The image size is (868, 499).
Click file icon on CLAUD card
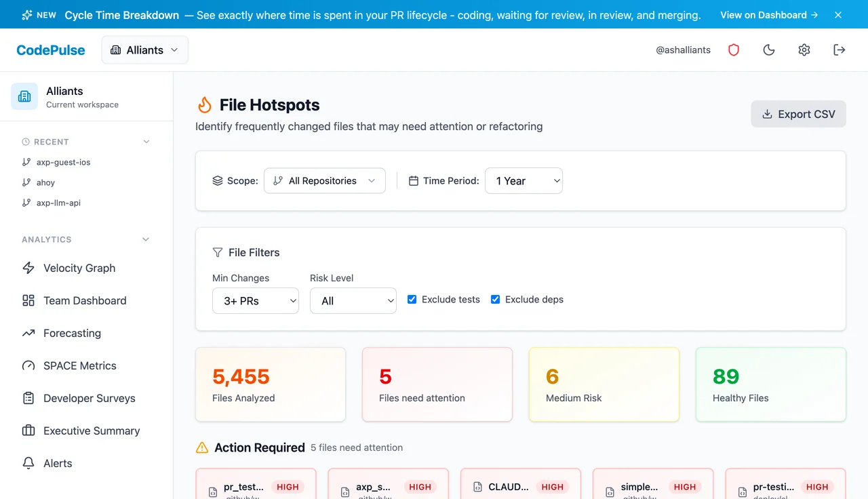tap(477, 487)
